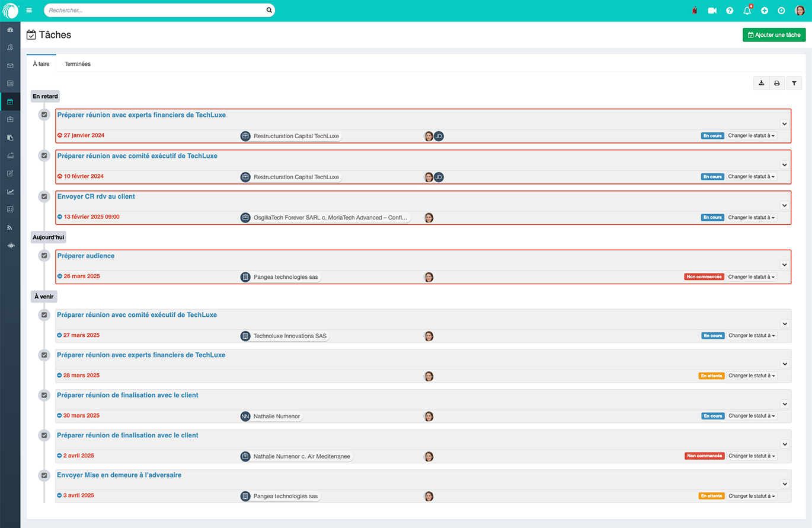Download the task list

point(761,83)
